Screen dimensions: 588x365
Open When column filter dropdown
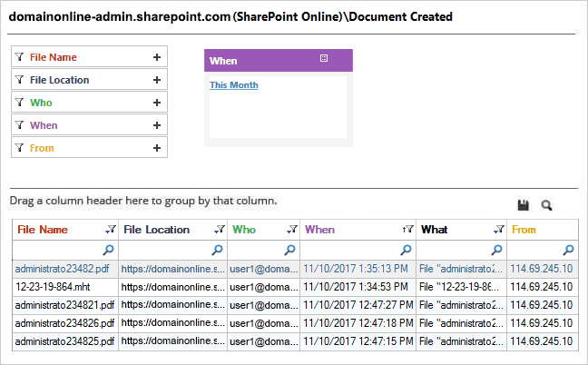408,229
